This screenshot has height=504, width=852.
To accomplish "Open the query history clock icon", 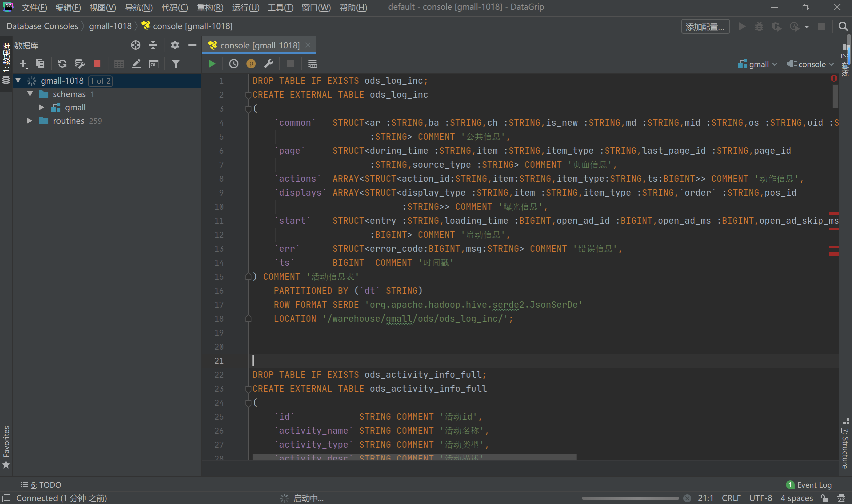I will 234,64.
